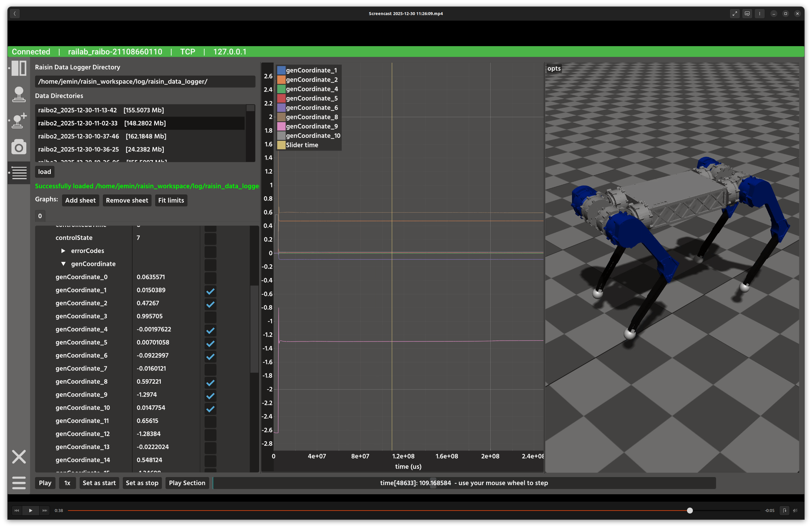Click the time slider bar
Screen dimensions: 812x528
(464, 483)
